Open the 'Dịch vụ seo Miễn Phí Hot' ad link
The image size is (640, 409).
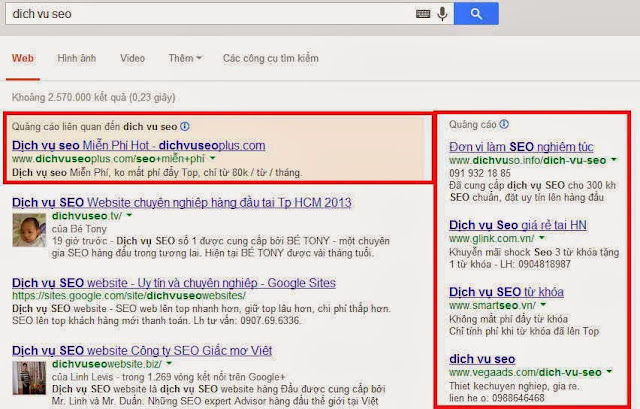[x=138, y=145]
